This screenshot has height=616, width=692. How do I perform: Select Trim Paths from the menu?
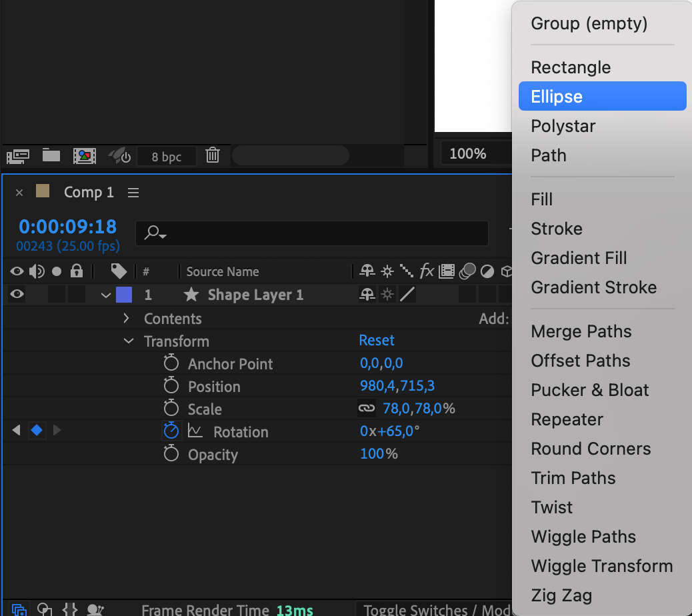coord(573,478)
